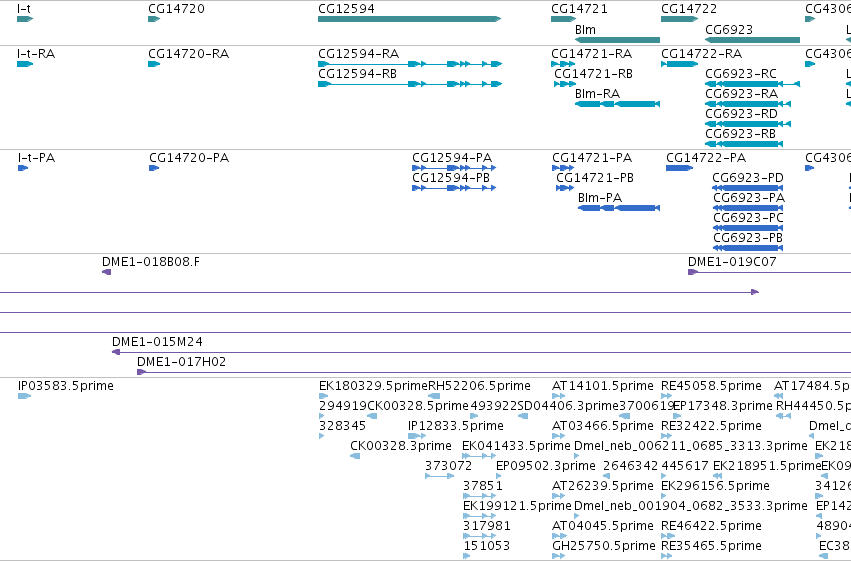This screenshot has height=561, width=851.
Task: Click the CK00328.3prime EST label
Action: click(x=401, y=446)
